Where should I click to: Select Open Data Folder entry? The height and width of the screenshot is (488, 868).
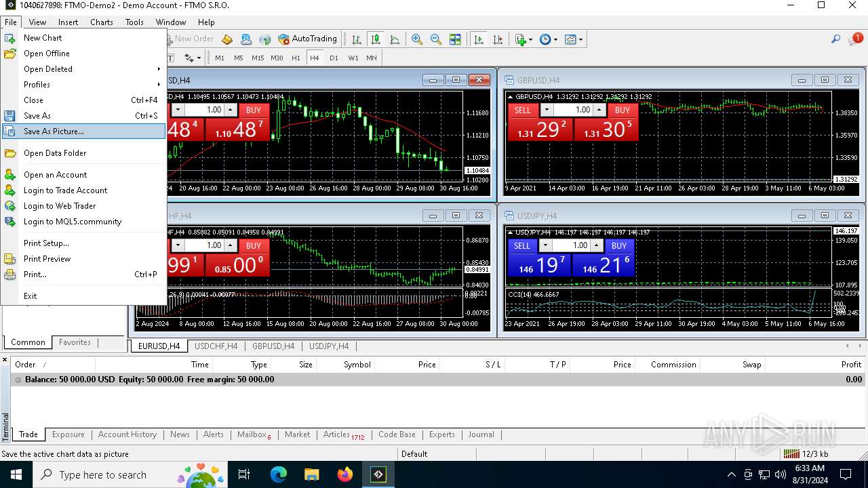point(83,153)
